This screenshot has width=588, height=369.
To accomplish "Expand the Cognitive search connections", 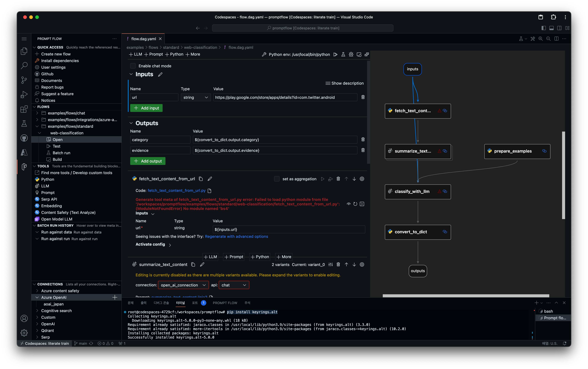I will 37,311.
